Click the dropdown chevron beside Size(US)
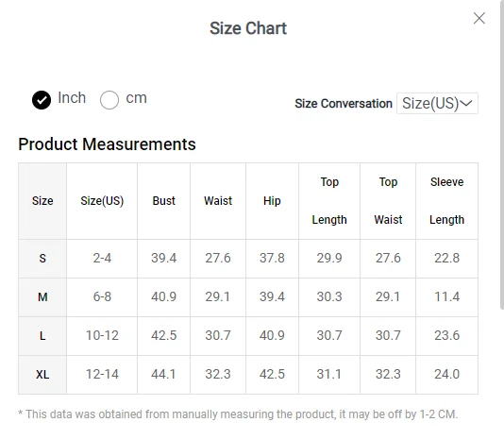 tap(466, 103)
